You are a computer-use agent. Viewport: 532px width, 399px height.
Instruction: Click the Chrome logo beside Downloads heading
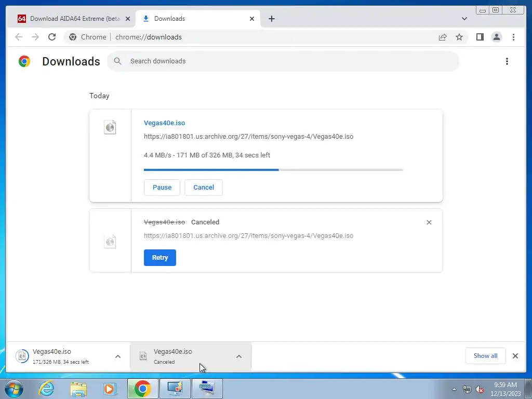pyautogui.click(x=24, y=61)
